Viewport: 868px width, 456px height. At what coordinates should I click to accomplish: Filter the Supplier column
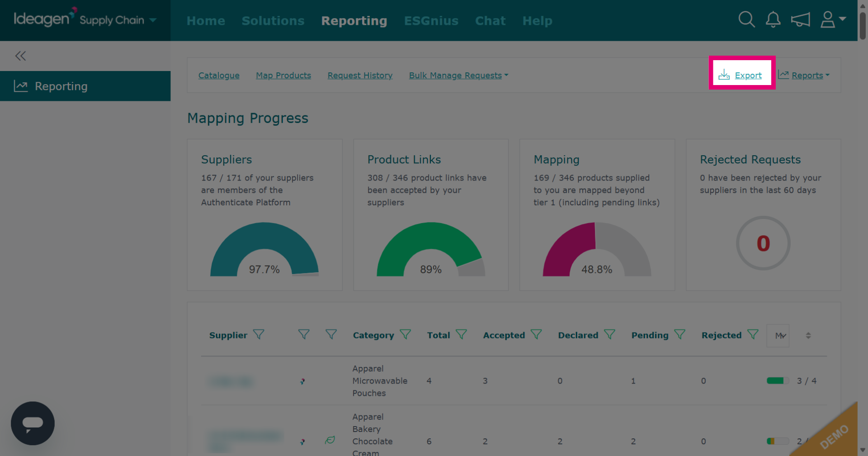[x=259, y=335]
